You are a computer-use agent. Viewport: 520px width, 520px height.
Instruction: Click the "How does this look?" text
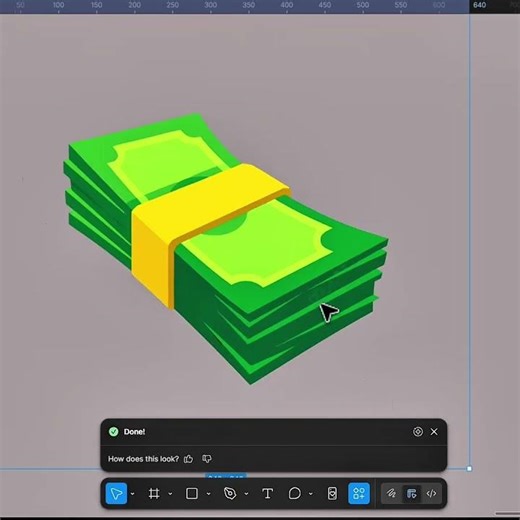(143, 459)
